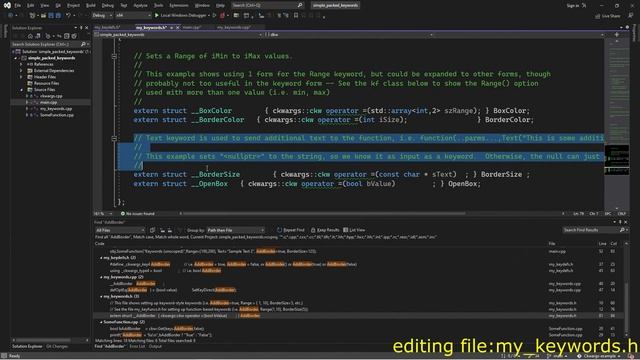
Task: Open Group by Path then File dropdown
Action: click(236, 230)
